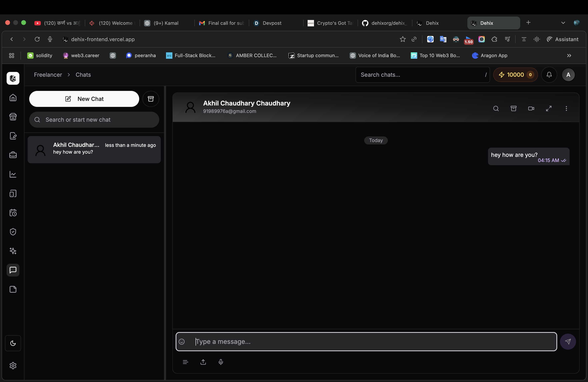Open the notifications bell

point(549,75)
